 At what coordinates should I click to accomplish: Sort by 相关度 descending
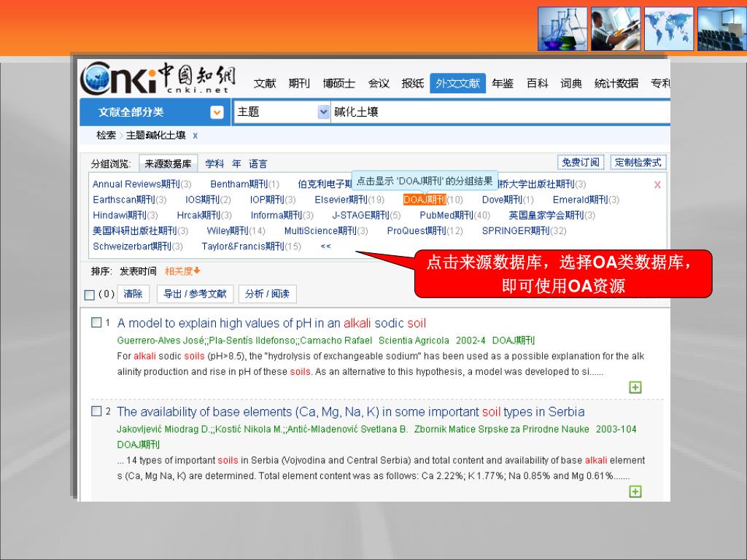click(x=182, y=271)
